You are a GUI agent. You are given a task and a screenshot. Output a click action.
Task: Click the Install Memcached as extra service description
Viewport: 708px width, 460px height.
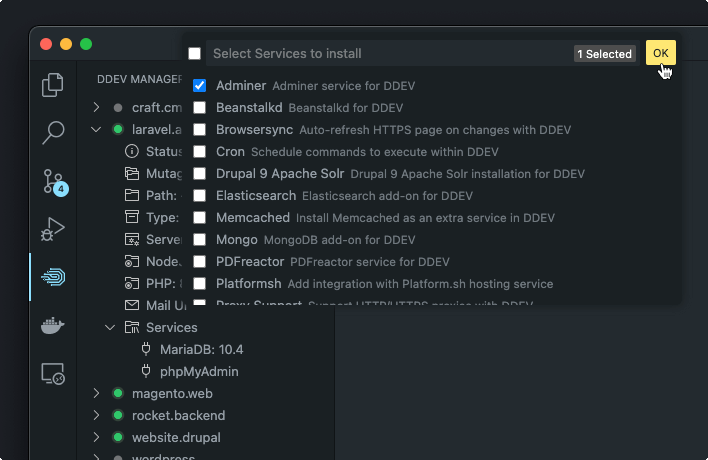pos(425,218)
